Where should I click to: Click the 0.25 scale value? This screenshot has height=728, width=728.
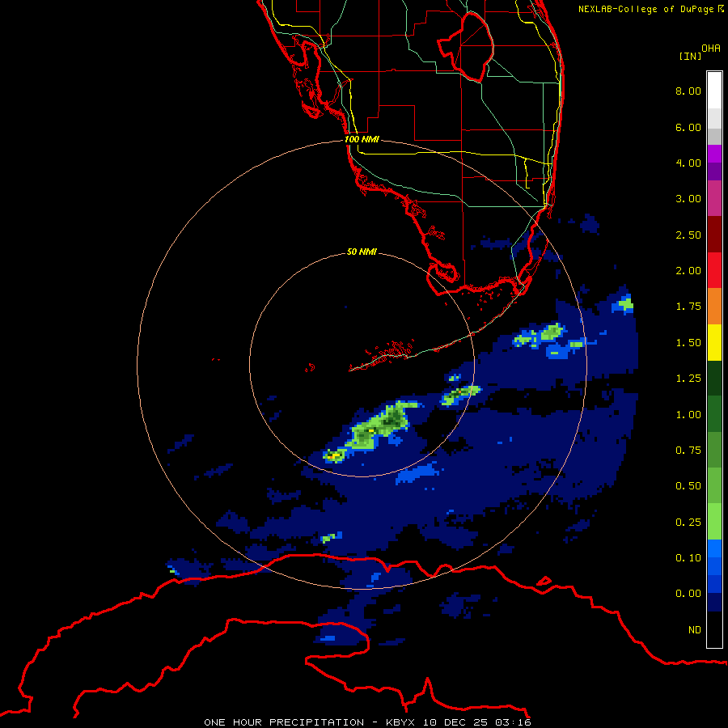click(x=688, y=523)
